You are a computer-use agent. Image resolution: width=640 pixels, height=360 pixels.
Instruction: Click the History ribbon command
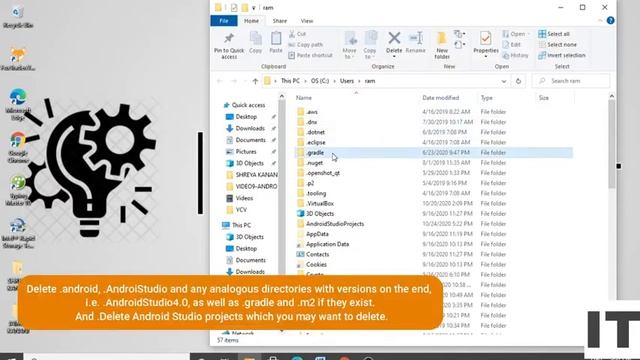tap(516, 55)
